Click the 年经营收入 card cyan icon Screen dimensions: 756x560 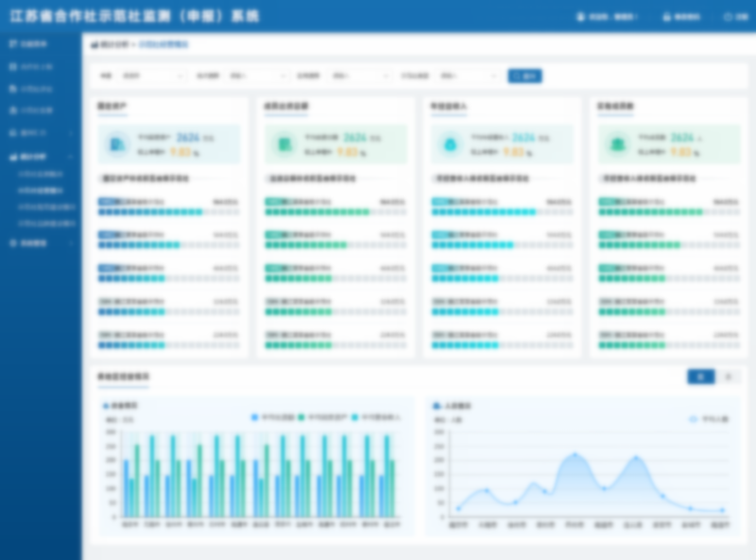[x=450, y=144]
